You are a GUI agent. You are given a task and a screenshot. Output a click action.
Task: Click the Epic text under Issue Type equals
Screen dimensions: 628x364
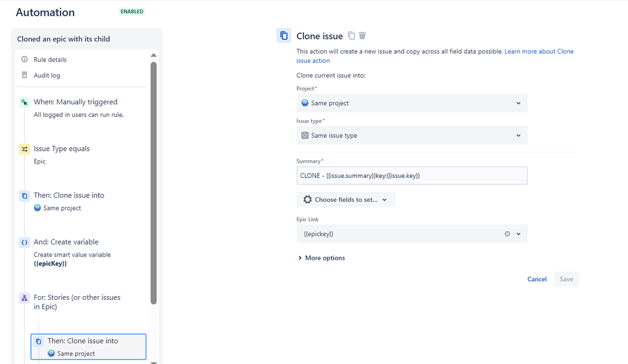(x=39, y=162)
